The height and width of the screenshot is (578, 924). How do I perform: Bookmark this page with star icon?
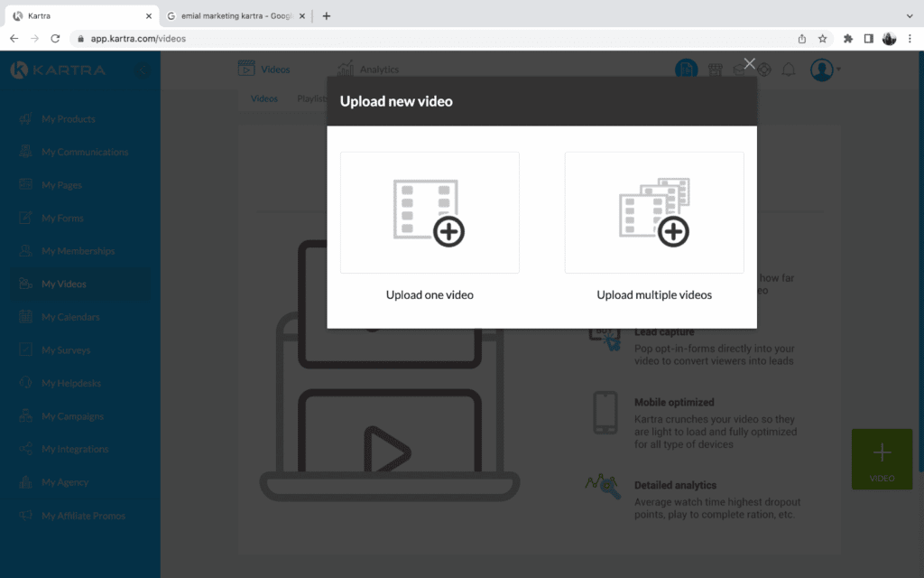pos(823,38)
